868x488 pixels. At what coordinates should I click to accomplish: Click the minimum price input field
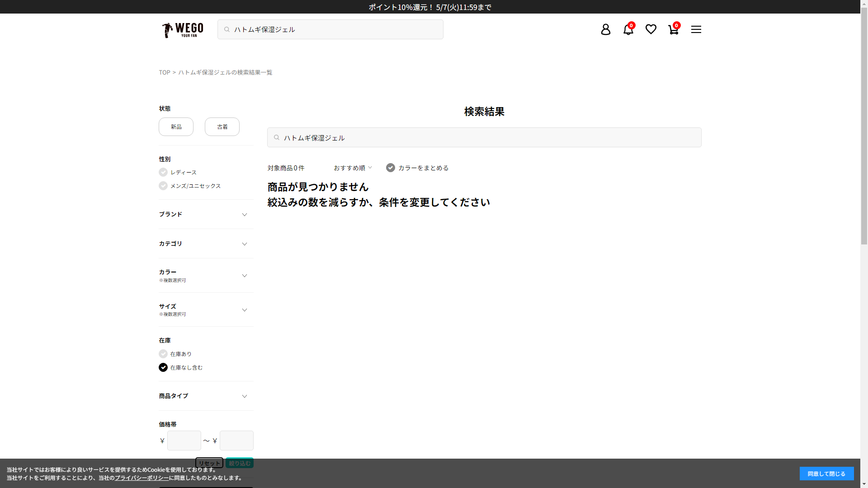coord(184,440)
